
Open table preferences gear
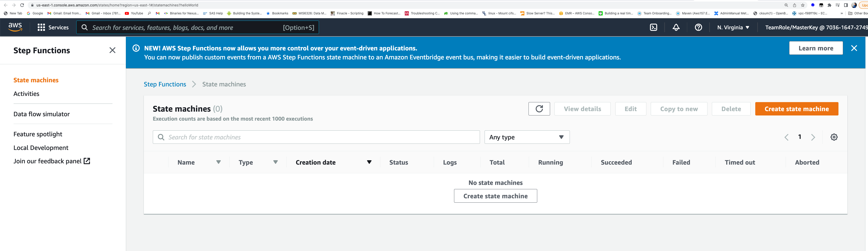coord(834,137)
